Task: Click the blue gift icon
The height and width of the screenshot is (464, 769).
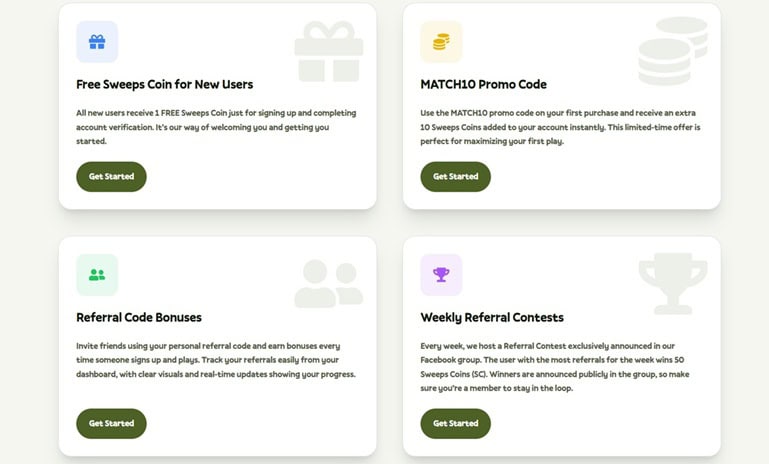Action: coord(97,42)
